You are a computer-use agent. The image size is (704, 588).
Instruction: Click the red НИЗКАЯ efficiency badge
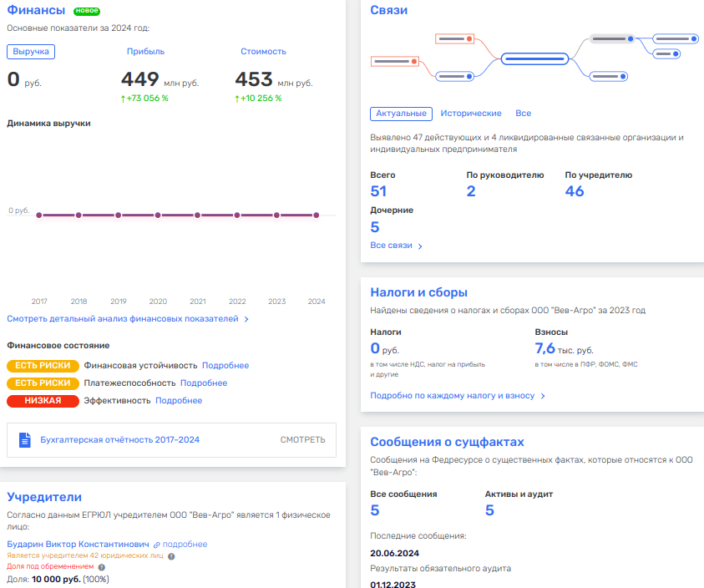pos(43,401)
